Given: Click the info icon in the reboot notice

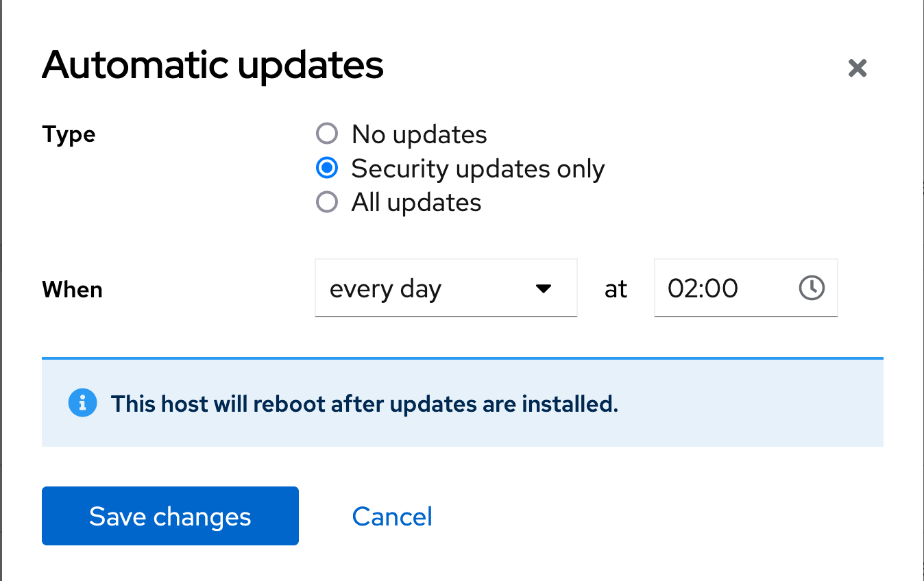Looking at the screenshot, I should click(x=82, y=403).
